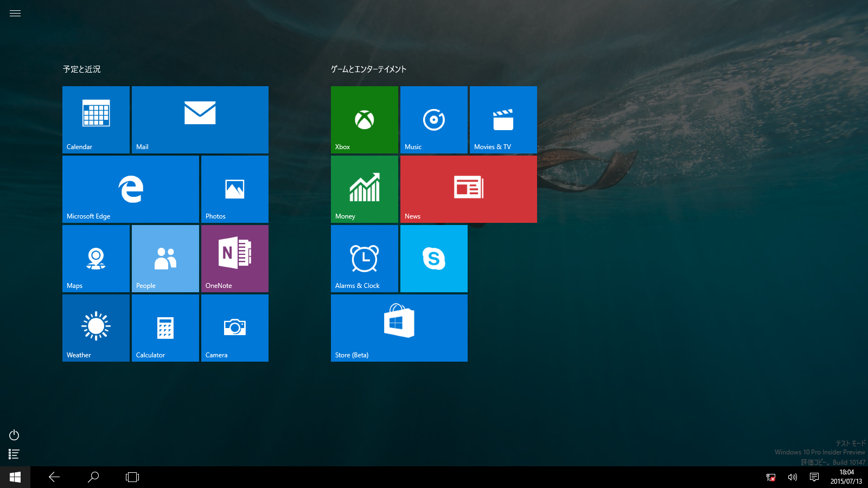Launch the Camera tile
Image resolution: width=868 pixels, height=488 pixels.
coord(235,328)
